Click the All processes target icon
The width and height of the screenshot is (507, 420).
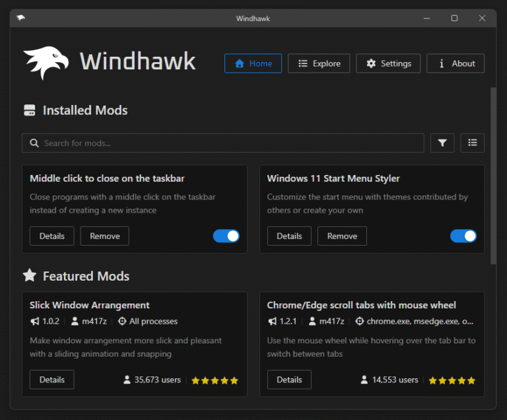122,322
